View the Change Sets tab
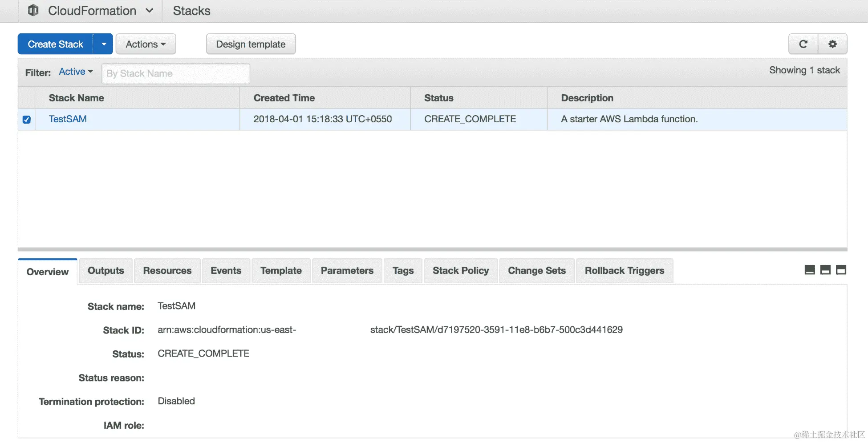 537,270
